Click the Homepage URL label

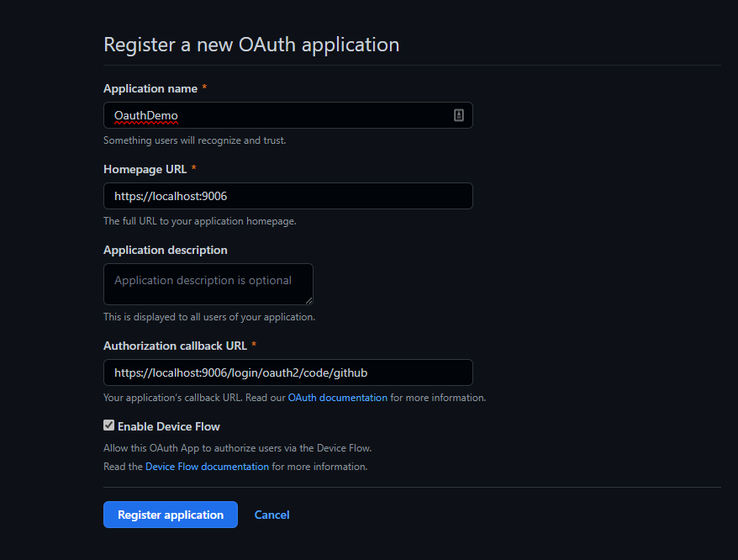click(x=145, y=170)
